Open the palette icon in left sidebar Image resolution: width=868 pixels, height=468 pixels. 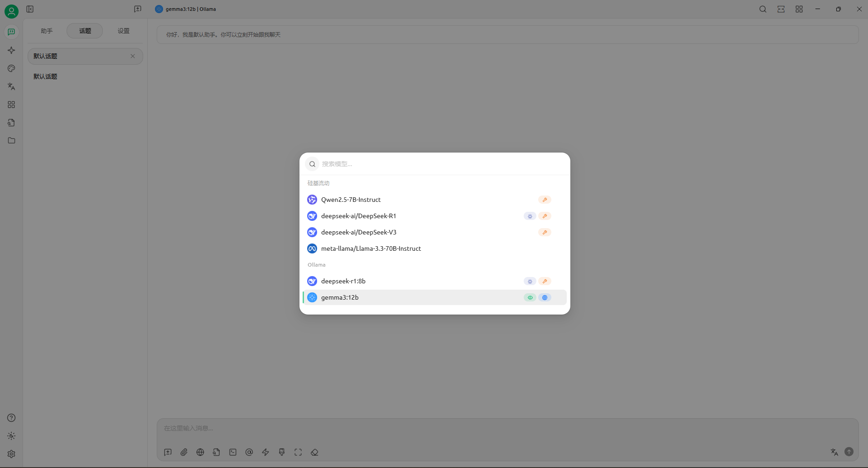tap(11, 68)
